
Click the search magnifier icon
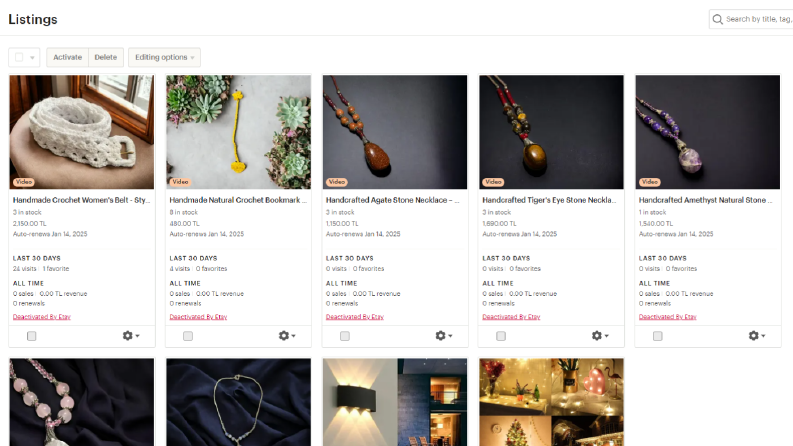point(717,19)
